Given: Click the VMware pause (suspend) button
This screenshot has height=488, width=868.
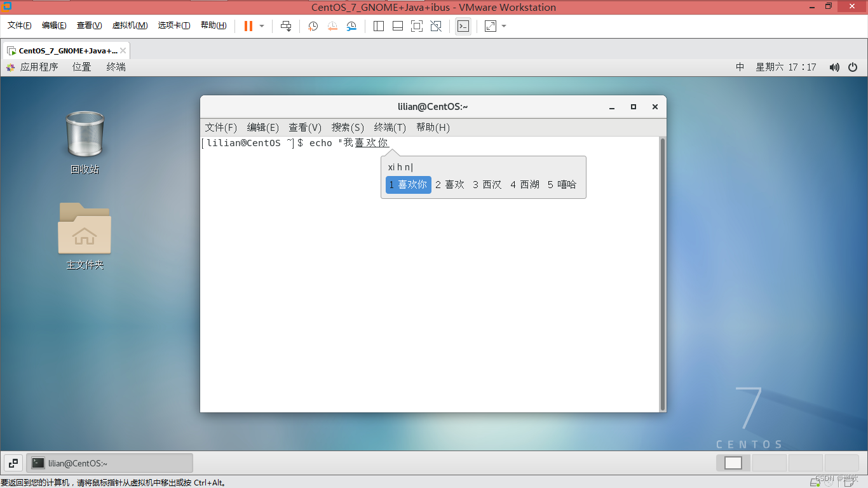Looking at the screenshot, I should click(248, 26).
